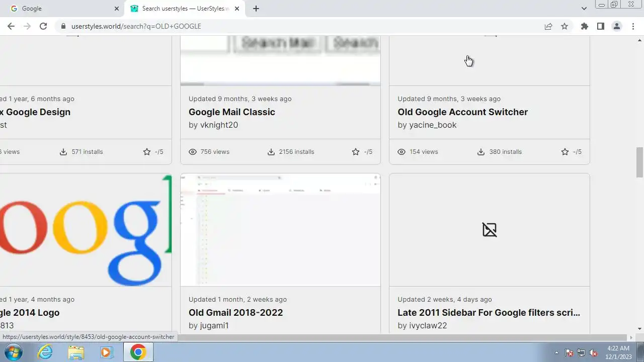Go forward in browser history
Screen dimensions: 644x362
(27, 26)
